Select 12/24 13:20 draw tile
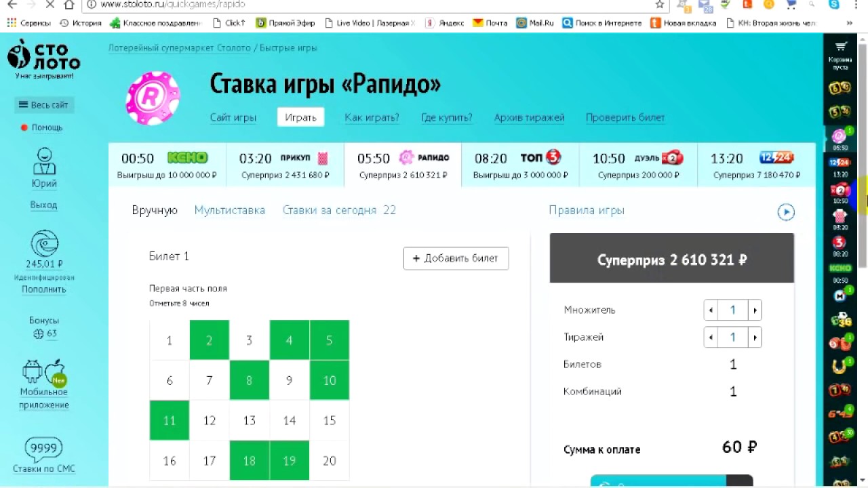The image size is (868, 488). click(x=757, y=165)
